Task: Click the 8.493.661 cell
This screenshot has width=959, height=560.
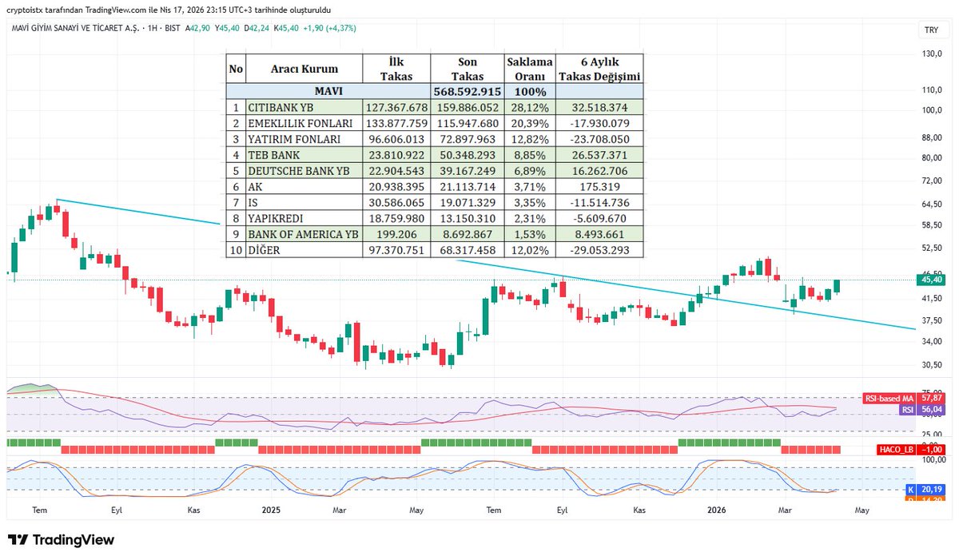Action: point(599,234)
